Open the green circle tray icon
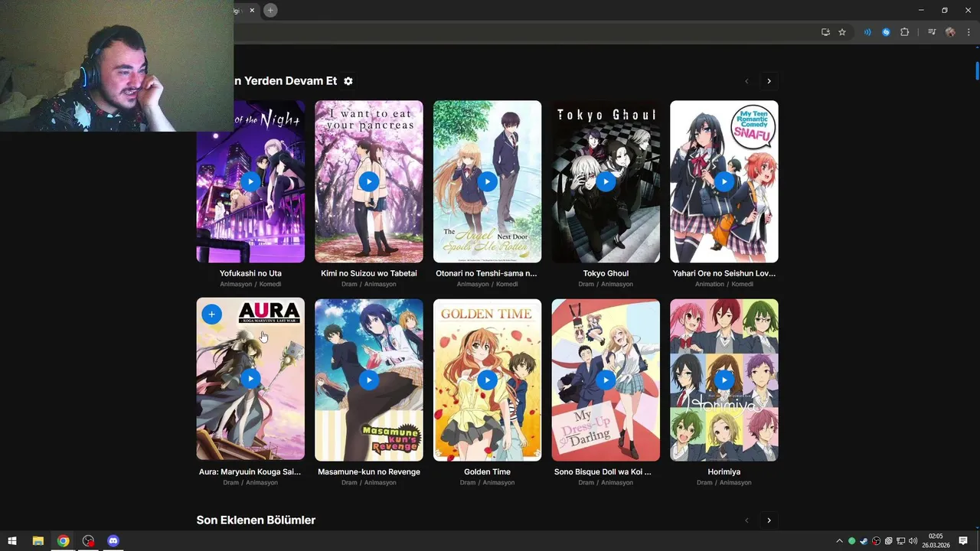Viewport: 980px width, 551px height. click(x=851, y=541)
